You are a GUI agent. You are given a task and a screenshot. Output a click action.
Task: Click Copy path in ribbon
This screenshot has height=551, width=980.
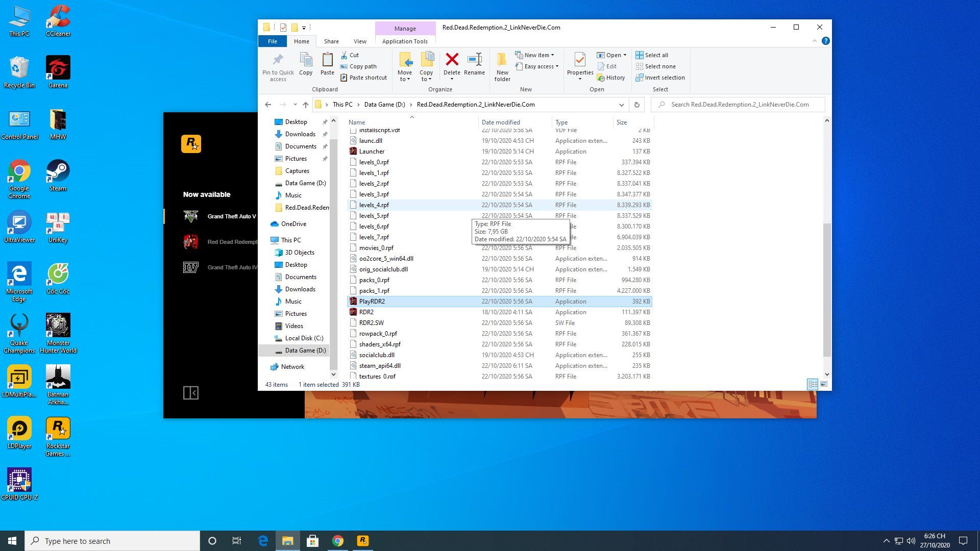click(358, 66)
